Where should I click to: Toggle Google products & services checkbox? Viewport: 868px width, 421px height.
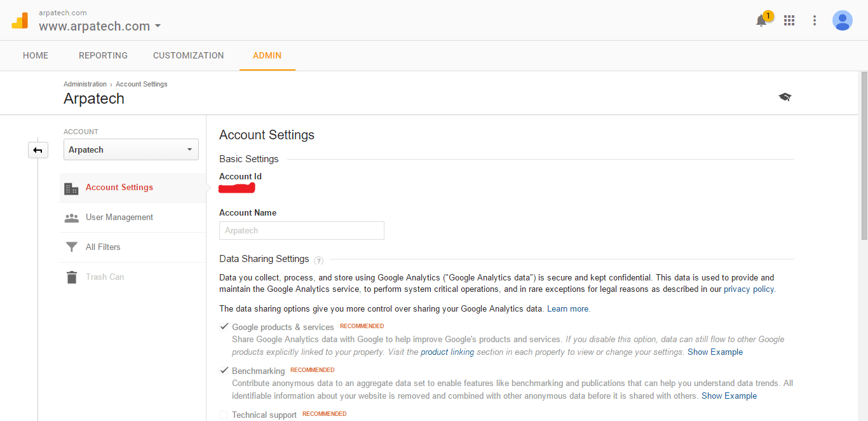(224, 327)
